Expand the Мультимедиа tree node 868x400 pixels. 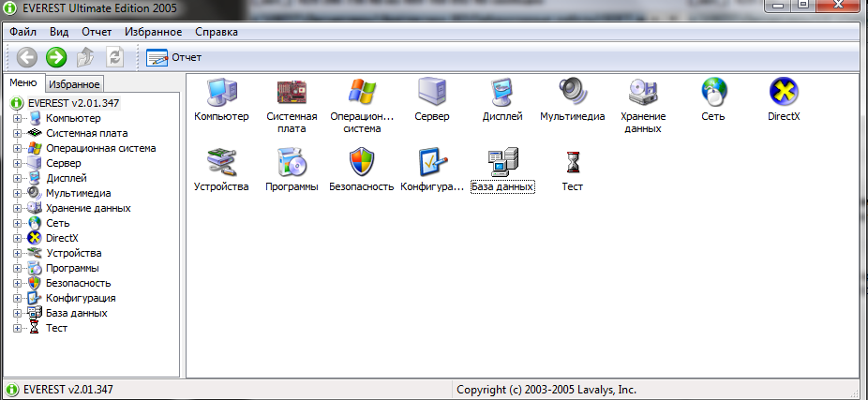[x=17, y=193]
